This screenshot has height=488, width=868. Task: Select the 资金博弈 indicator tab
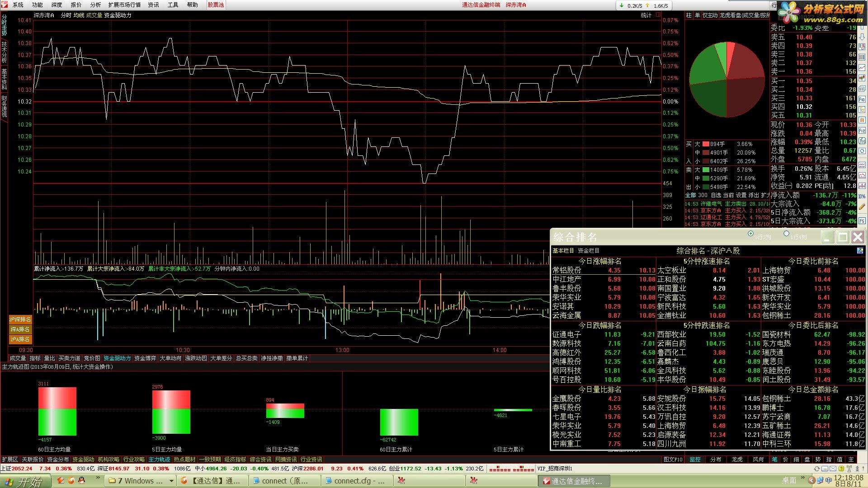coord(145,358)
